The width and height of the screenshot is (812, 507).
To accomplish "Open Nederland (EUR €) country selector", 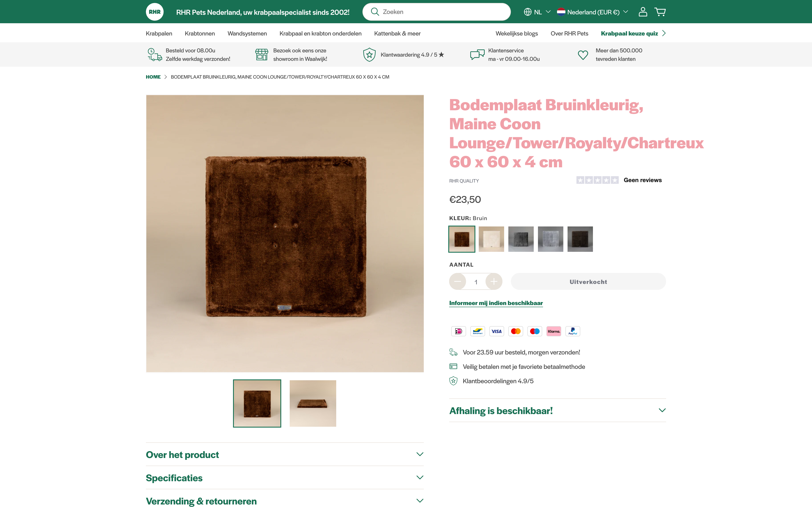I will [593, 12].
